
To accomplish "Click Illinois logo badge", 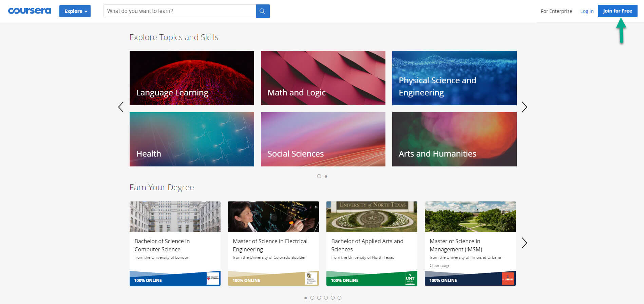I will coord(508,279).
